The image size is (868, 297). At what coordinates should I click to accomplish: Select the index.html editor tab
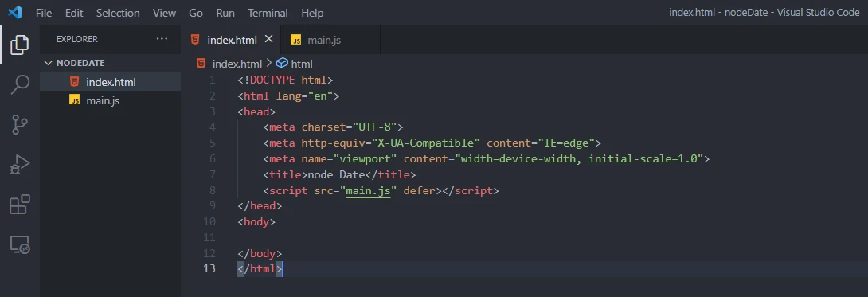[232, 40]
